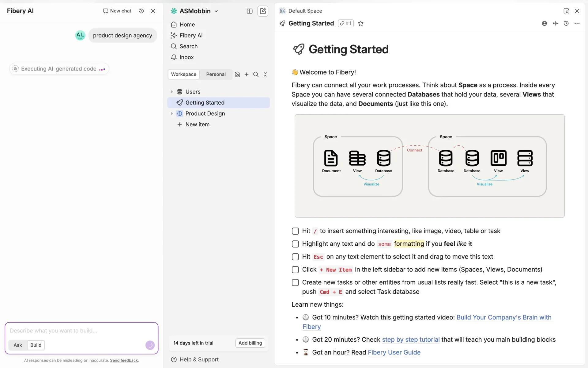Open document version history icon
Viewport: 588px width, 368px height.
566,23
